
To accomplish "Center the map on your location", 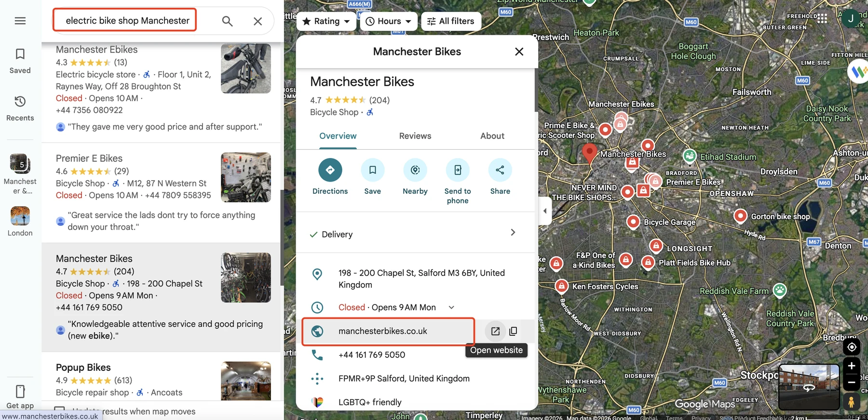I will 852,347.
